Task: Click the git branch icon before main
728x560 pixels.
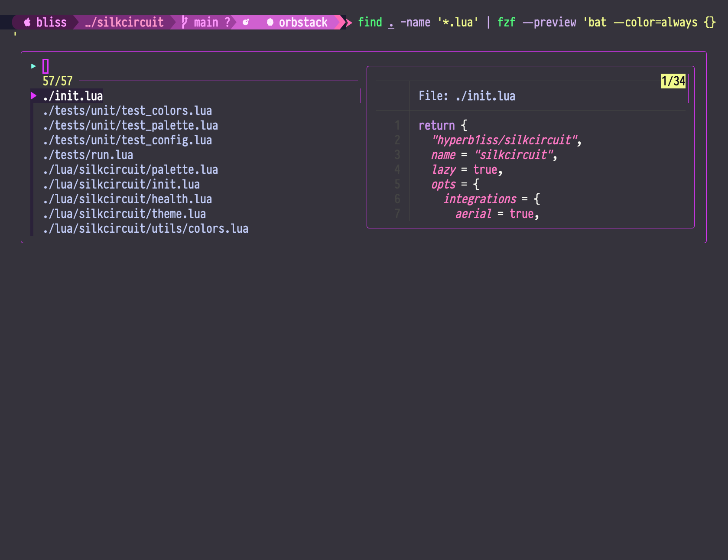Action: [x=185, y=22]
